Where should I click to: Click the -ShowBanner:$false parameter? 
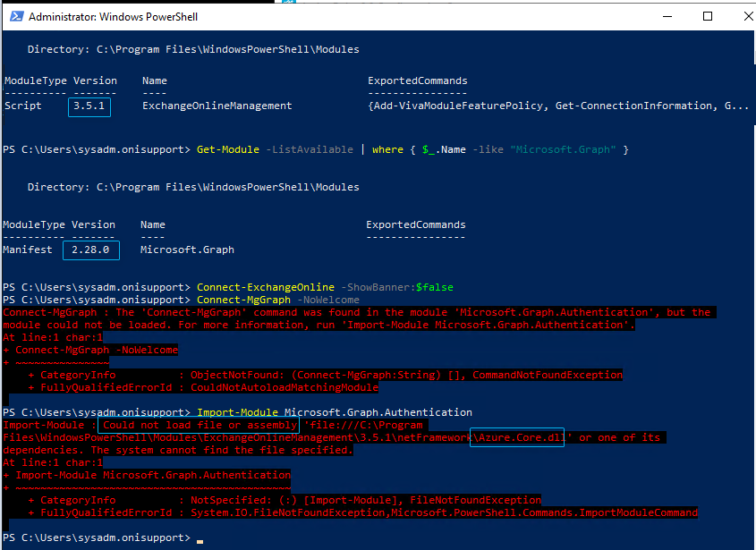tap(397, 287)
